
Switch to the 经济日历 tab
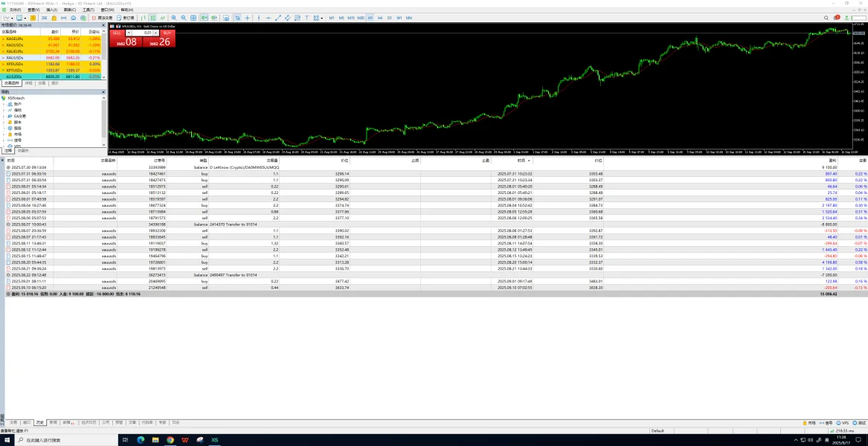click(x=88, y=422)
